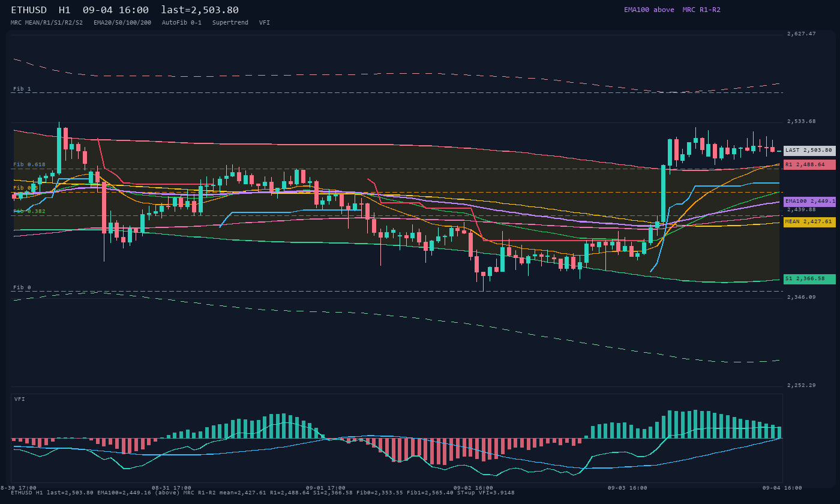
Task: Click the yellow "MEAN 2,427.61" price tag
Action: 809,222
